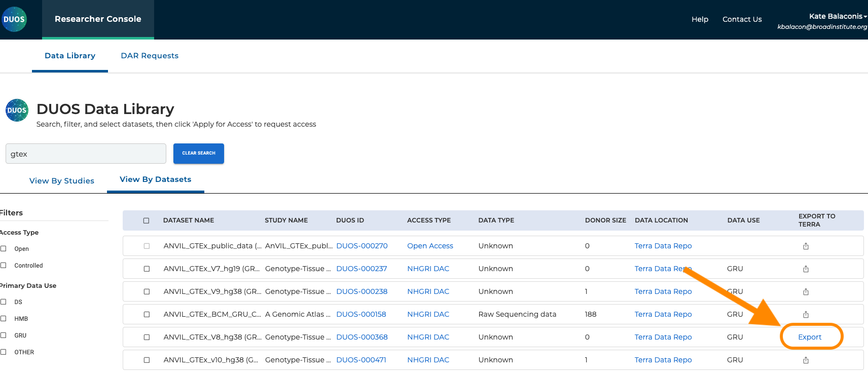Open DUOS-000270 dataset link

[362, 246]
